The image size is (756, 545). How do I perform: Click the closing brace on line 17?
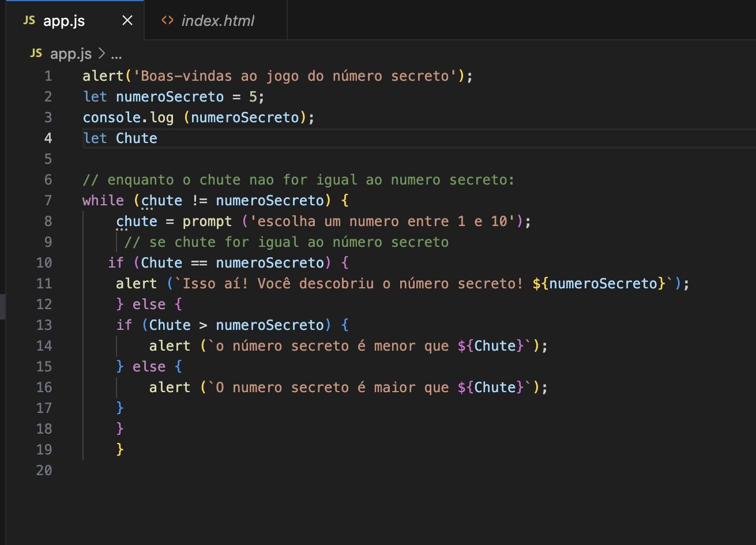[x=120, y=408]
